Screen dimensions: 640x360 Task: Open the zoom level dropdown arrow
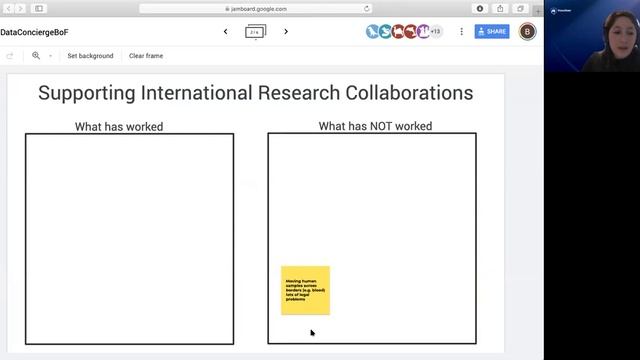[50, 56]
